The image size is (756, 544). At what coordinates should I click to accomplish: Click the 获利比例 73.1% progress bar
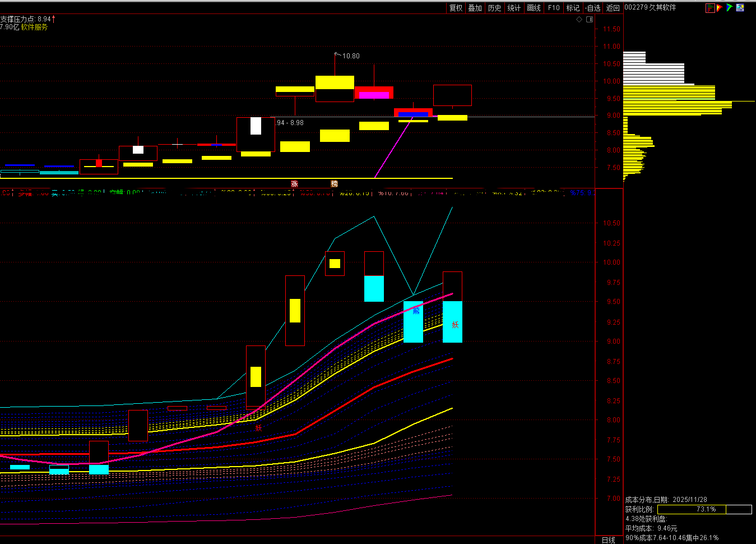[x=704, y=509]
